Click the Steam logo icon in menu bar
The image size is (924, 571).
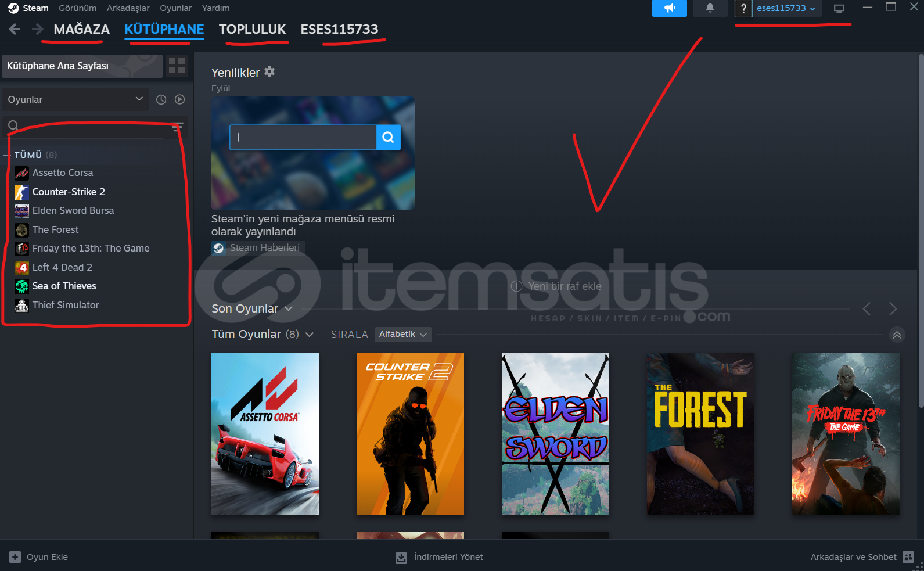coord(13,8)
